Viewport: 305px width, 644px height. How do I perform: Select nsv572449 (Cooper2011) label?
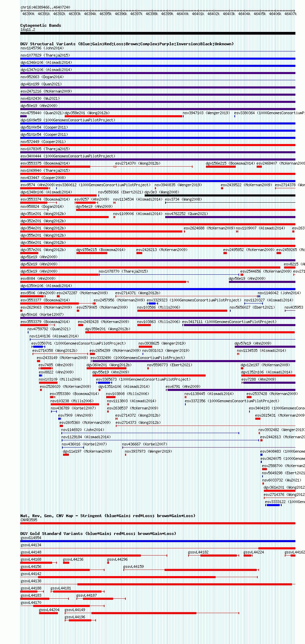pyautogui.click(x=43, y=142)
